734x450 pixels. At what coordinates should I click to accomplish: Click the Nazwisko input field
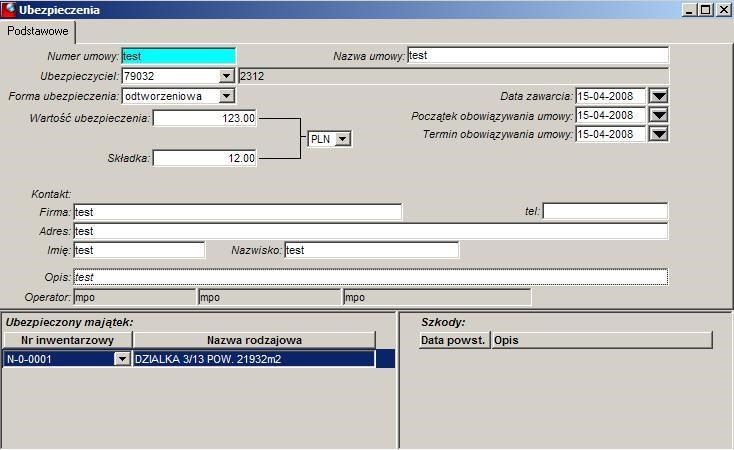click(372, 250)
